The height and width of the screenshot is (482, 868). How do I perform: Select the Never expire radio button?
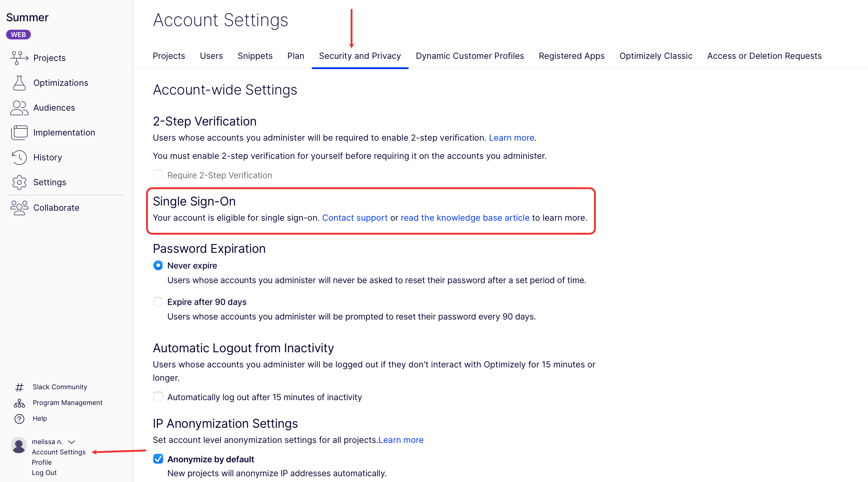tap(158, 266)
